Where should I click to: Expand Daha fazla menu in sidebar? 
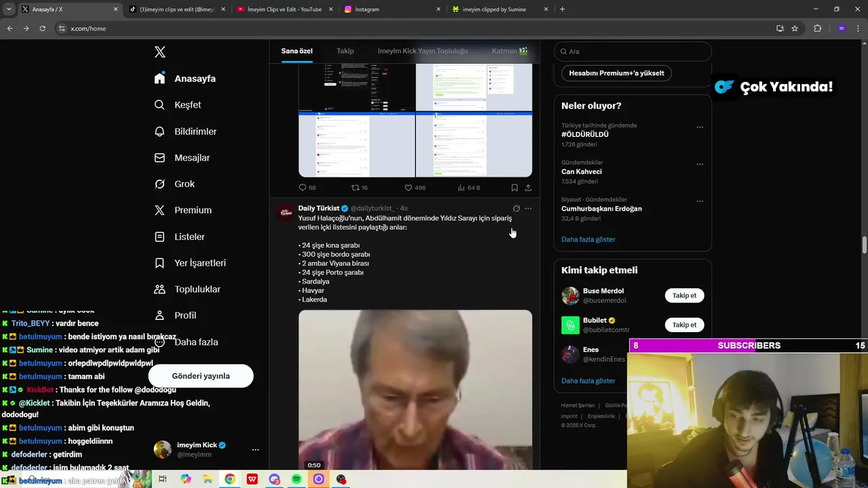pos(186,342)
